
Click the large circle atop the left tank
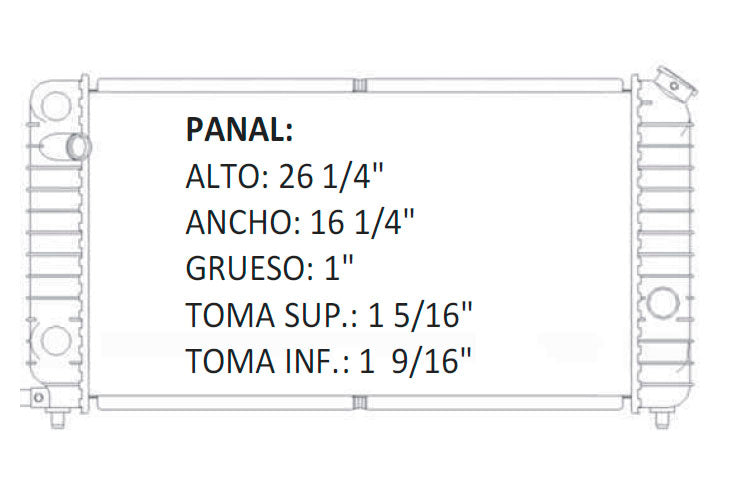(55, 105)
